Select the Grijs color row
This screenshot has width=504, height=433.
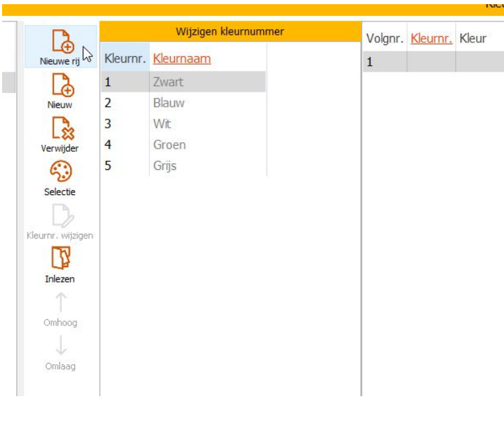(x=165, y=166)
